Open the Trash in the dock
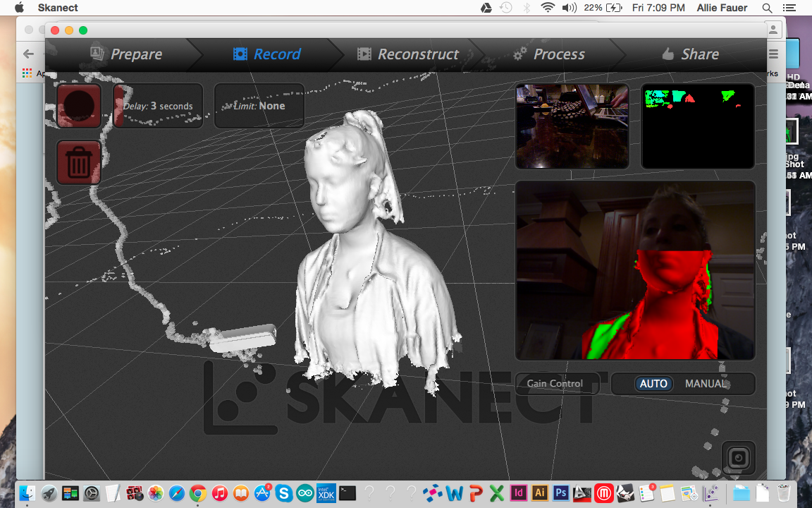The height and width of the screenshot is (508, 812). (x=784, y=493)
